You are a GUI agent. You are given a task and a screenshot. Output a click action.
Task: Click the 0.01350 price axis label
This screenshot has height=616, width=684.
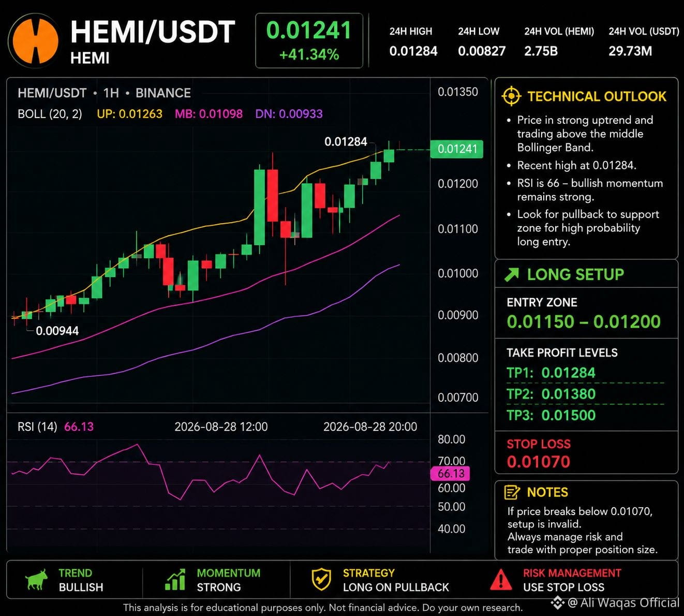(x=458, y=92)
